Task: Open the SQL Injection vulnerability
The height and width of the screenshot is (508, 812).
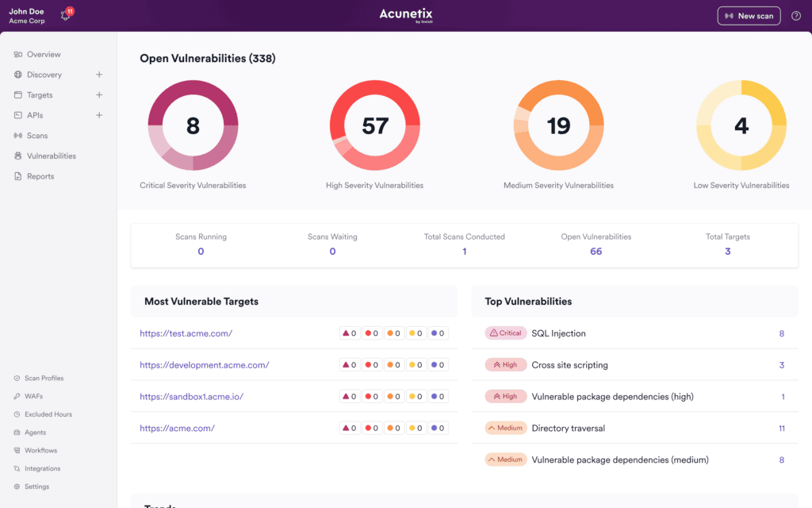Action: tap(559, 333)
